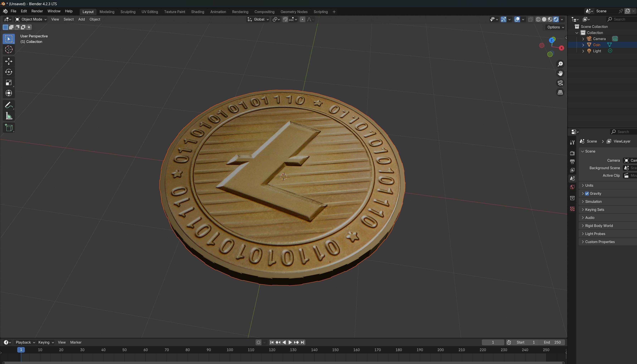Open the viewport shading options dropdown arrow
Screen dimensions: 637x364
pyautogui.click(x=562, y=19)
